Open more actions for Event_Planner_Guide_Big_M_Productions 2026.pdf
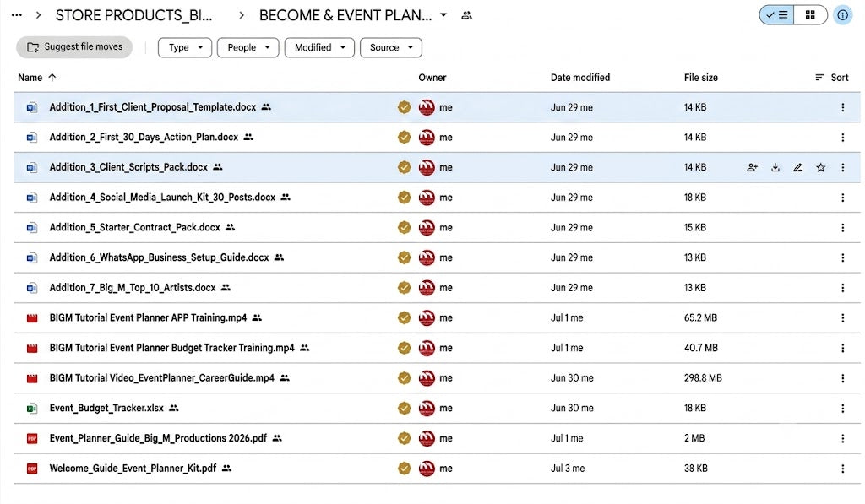865x504 pixels. pos(842,438)
